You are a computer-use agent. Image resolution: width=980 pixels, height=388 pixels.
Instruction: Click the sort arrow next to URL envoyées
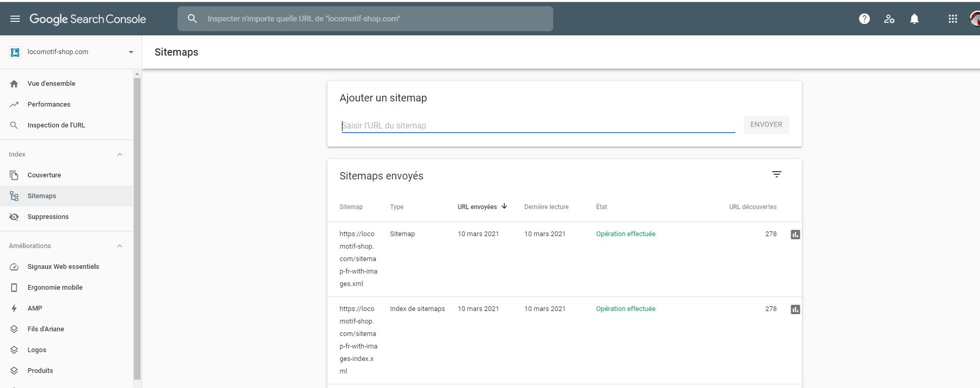504,206
